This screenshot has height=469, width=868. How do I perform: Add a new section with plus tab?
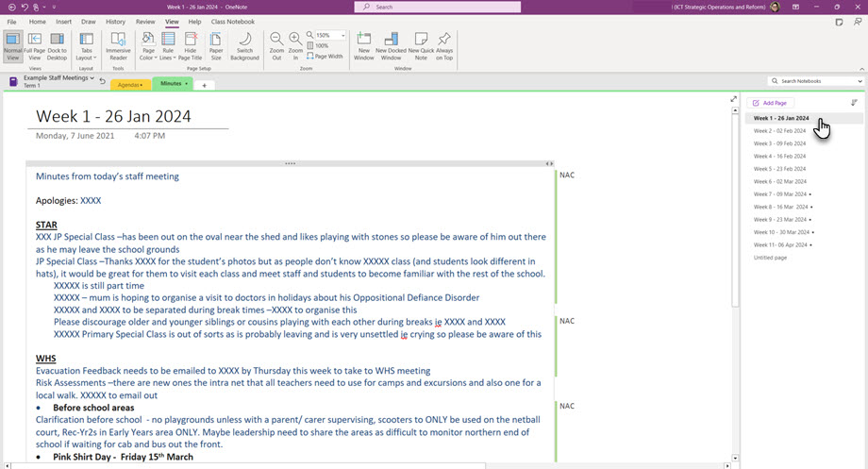tap(205, 85)
